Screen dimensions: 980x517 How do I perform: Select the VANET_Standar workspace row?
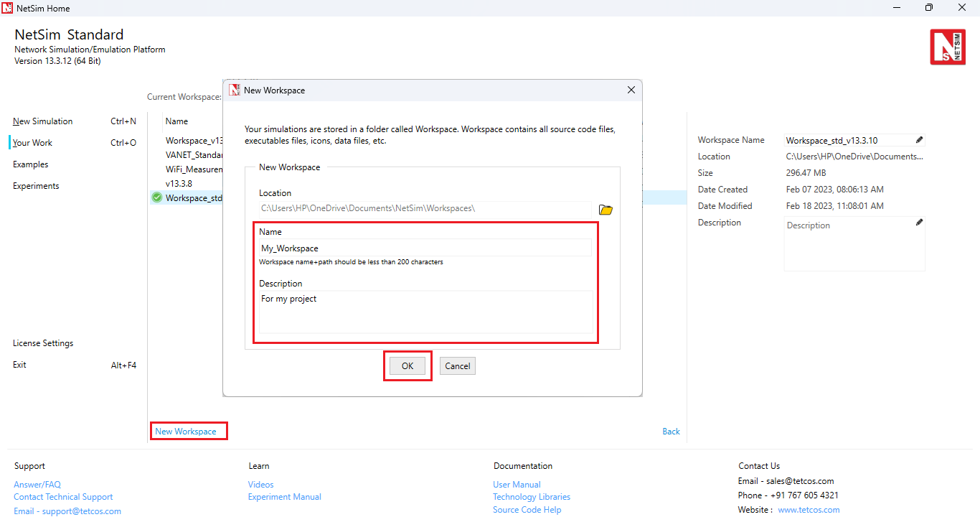pos(193,155)
